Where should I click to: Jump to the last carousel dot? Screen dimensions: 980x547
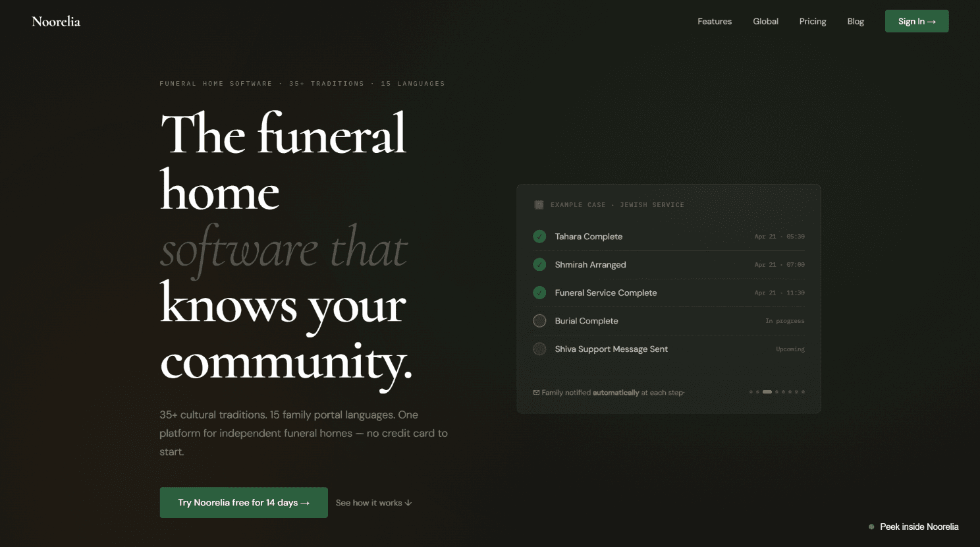tap(803, 392)
